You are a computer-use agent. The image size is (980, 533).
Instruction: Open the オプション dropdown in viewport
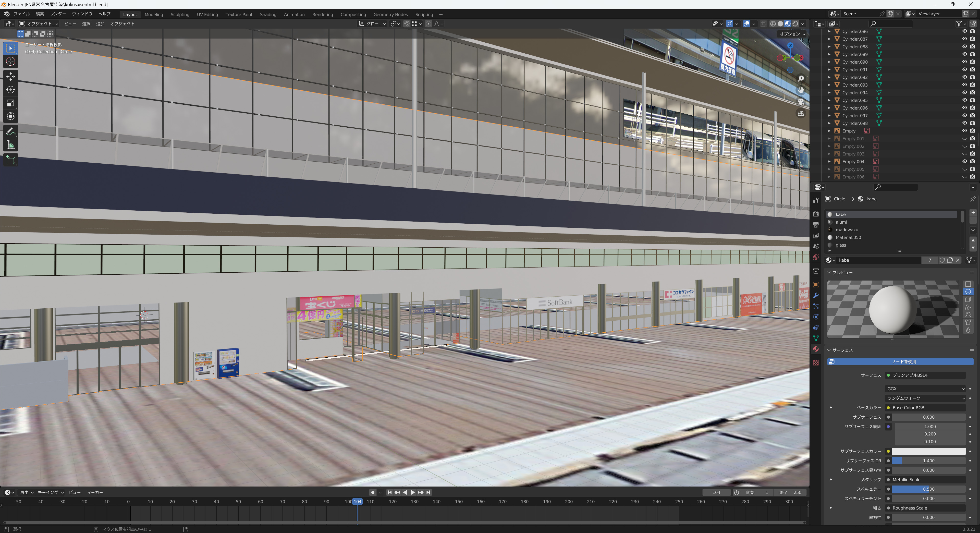(x=792, y=34)
